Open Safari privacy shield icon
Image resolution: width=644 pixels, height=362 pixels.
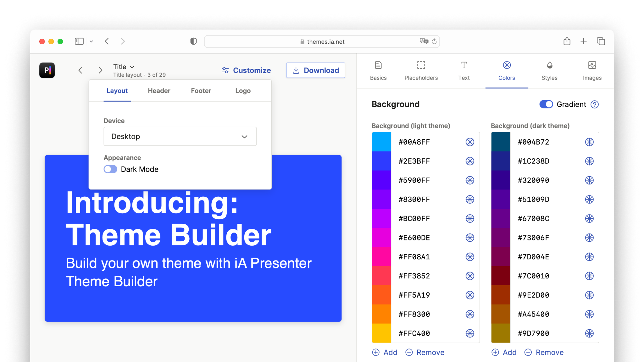193,41
